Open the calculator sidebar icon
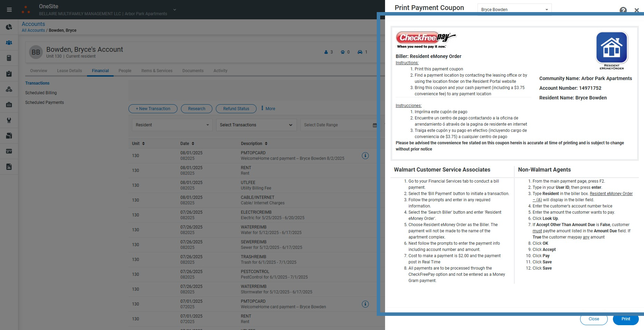Image resolution: width=644 pixels, height=330 pixels. click(x=9, y=58)
